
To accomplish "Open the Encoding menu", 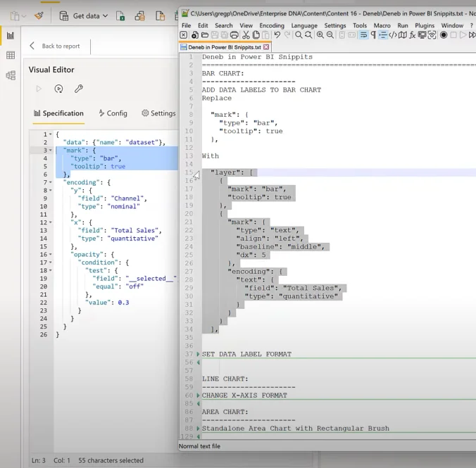I will point(272,25).
